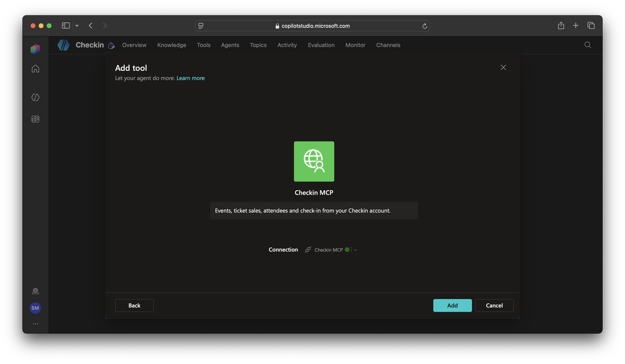Switch to the Overview tab

(134, 45)
